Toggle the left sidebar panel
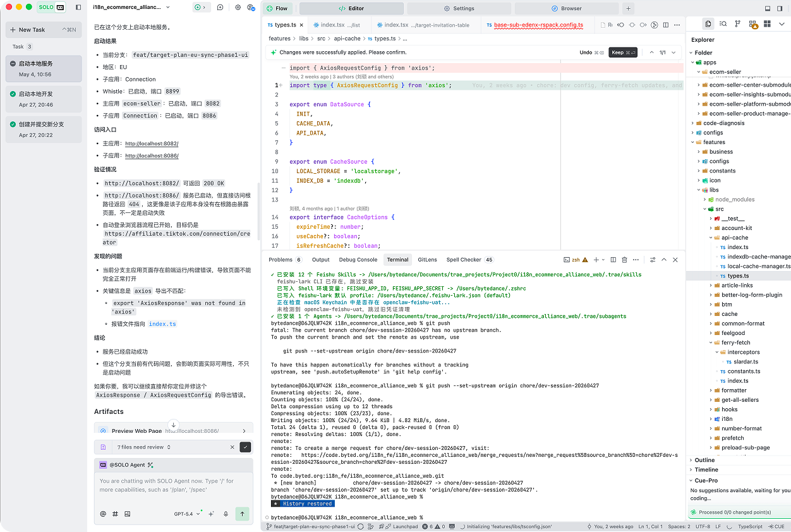791x532 pixels. (78, 8)
